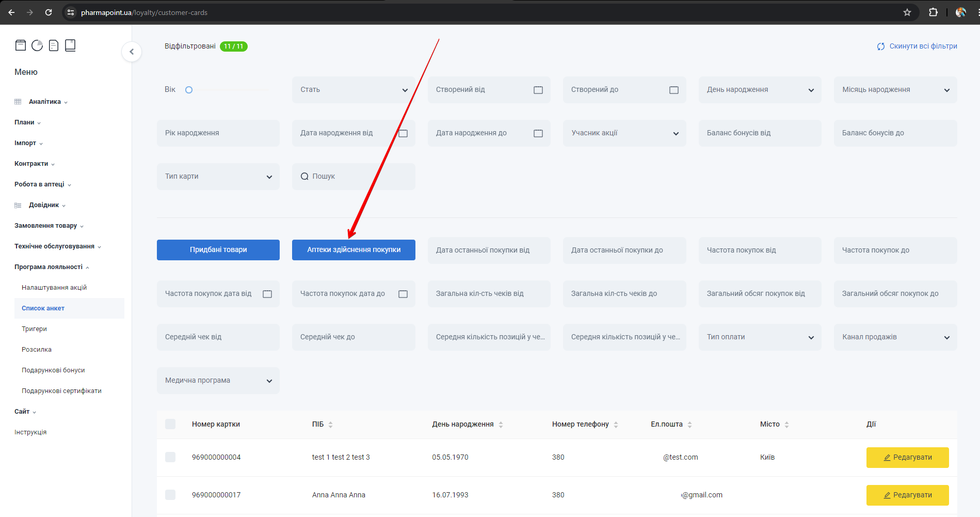This screenshot has width=980, height=517.
Task: Open the bookmarked book icon in the sidebar
Action: [70, 45]
